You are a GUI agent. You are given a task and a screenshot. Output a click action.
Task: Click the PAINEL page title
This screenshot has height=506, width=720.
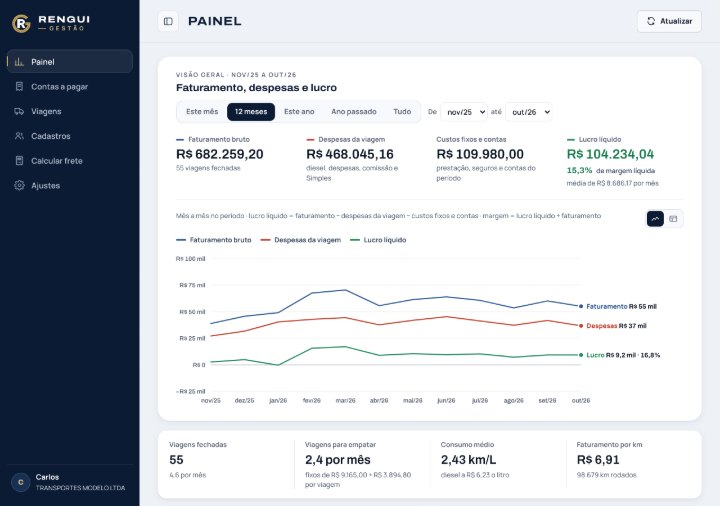point(215,21)
